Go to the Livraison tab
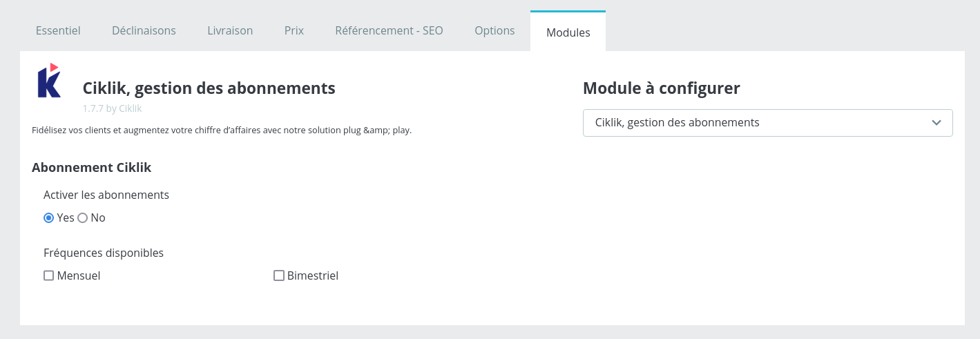The image size is (980, 339). click(x=230, y=30)
